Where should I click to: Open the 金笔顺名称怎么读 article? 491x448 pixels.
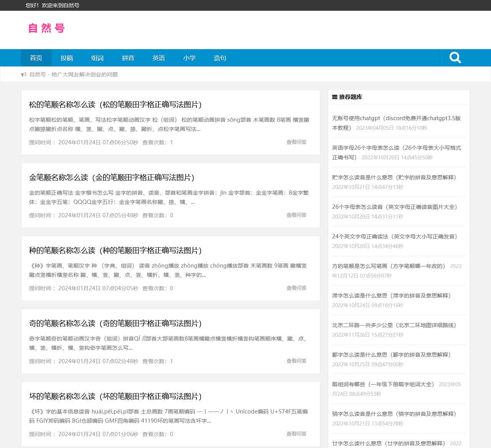click(x=112, y=178)
